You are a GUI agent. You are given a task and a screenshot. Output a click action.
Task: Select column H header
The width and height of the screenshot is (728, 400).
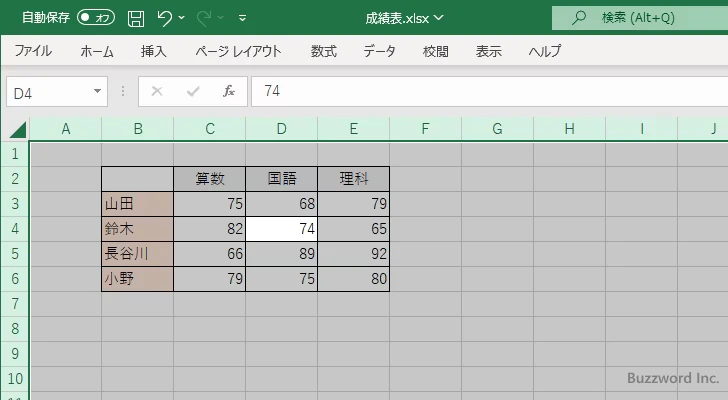tap(569, 129)
